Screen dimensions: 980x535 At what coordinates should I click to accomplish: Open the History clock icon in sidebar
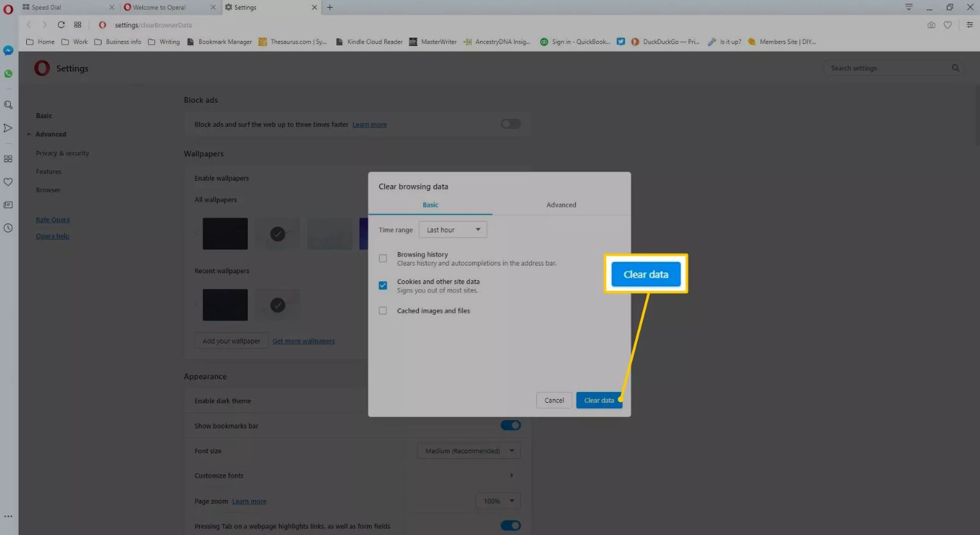pos(8,228)
